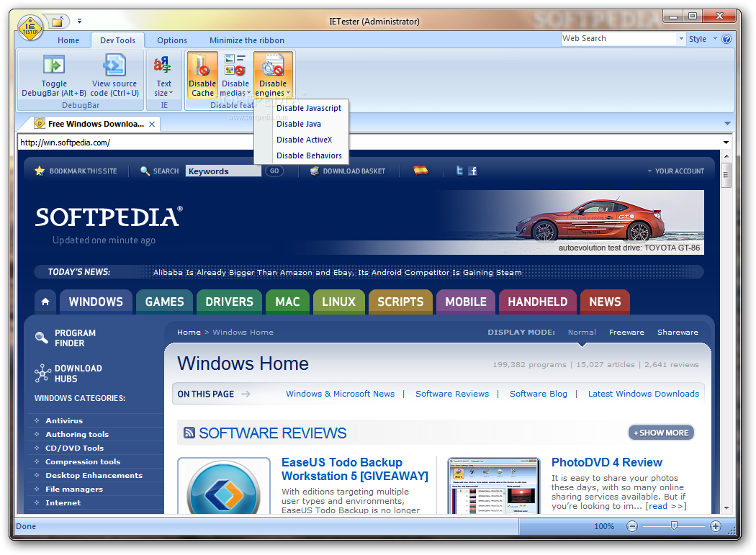Follow the Software Reviews page link
Viewport: 756px width, 555px height.
[452, 394]
